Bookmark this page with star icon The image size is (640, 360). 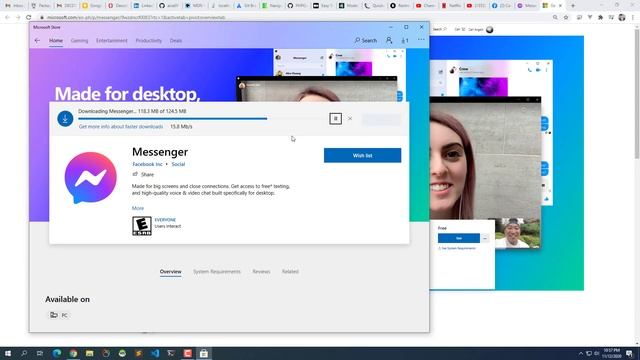566,17
